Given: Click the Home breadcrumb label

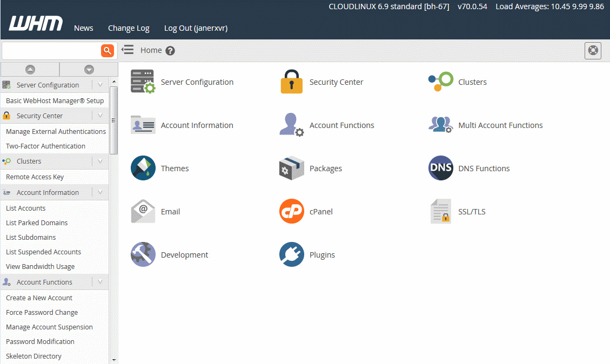Looking at the screenshot, I should point(151,50).
